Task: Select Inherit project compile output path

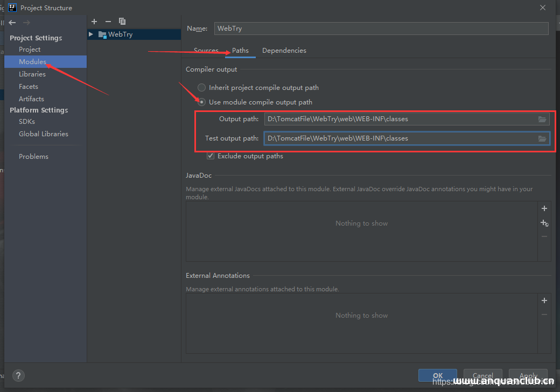Action: click(x=201, y=87)
